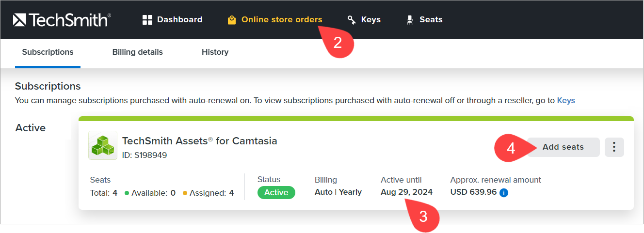Select the Subscriptions tab

pyautogui.click(x=48, y=52)
